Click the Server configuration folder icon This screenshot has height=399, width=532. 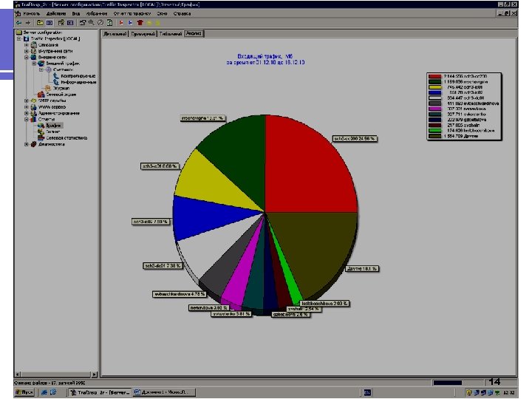pos(18,33)
